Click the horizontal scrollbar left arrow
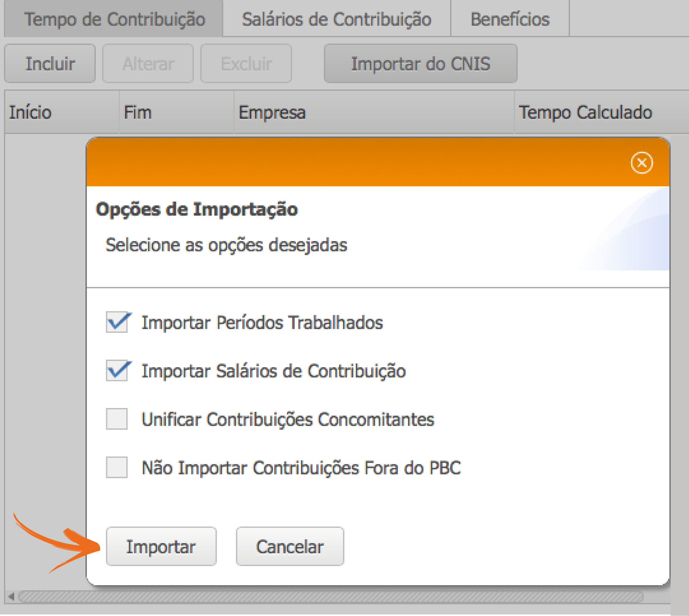This screenshot has width=689, height=616. point(12,596)
